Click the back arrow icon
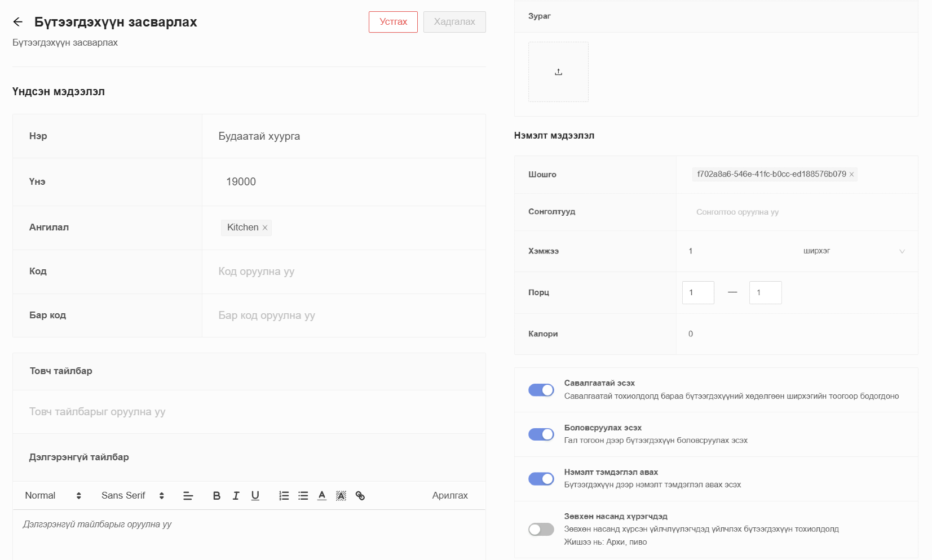The width and height of the screenshot is (932, 560). point(18,22)
